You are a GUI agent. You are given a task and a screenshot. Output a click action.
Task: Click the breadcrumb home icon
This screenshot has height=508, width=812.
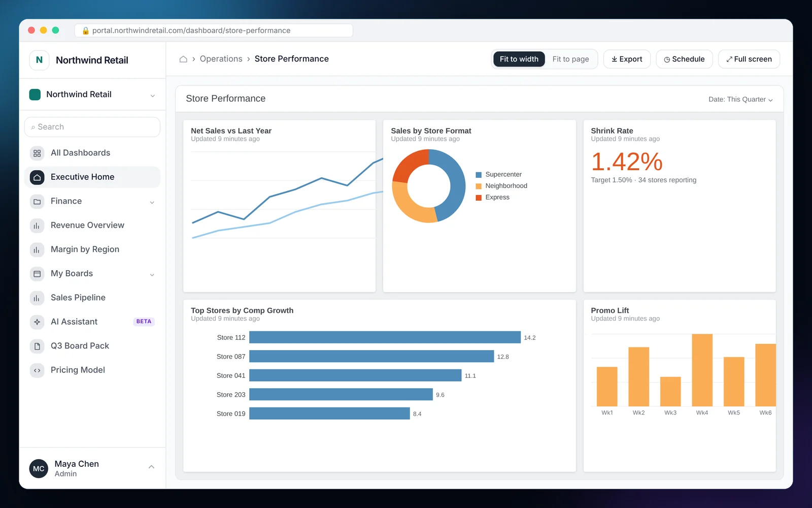tap(183, 59)
